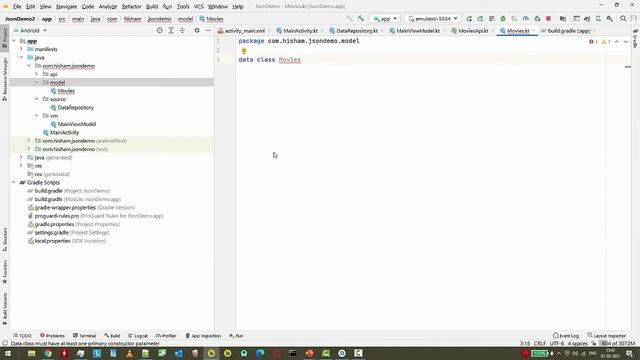
Task: Expand the api package
Action: [x=36, y=74]
